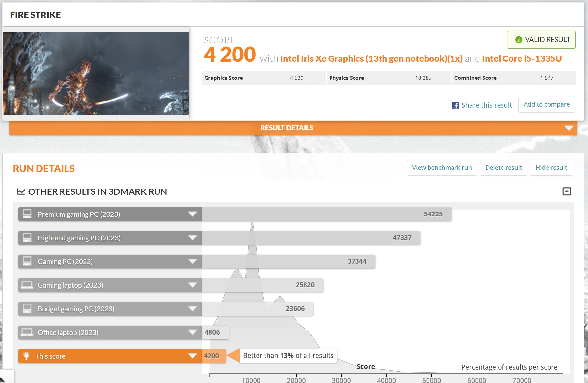Click the 30000 axis label on chart
This screenshot has width=588, height=383.
(x=341, y=380)
